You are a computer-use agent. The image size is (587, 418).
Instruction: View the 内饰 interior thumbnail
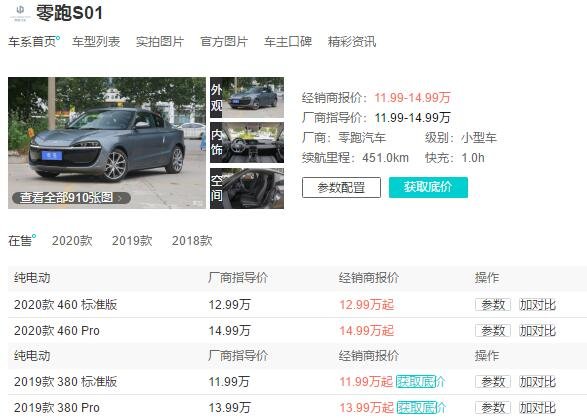coord(247,143)
